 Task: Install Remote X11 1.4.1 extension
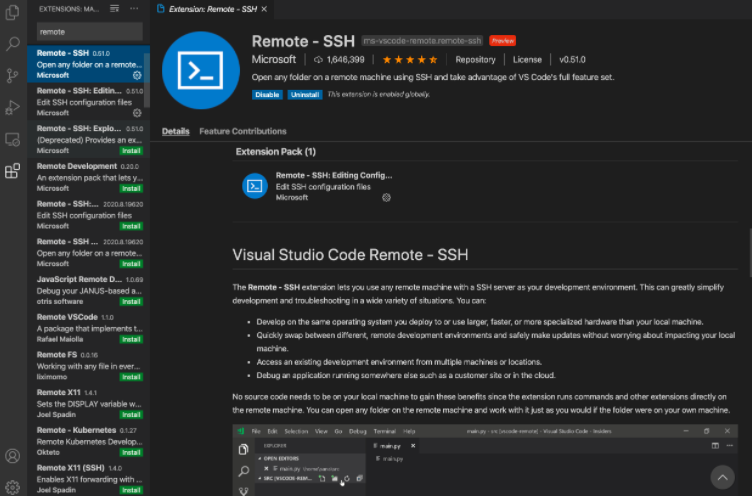tap(131, 414)
